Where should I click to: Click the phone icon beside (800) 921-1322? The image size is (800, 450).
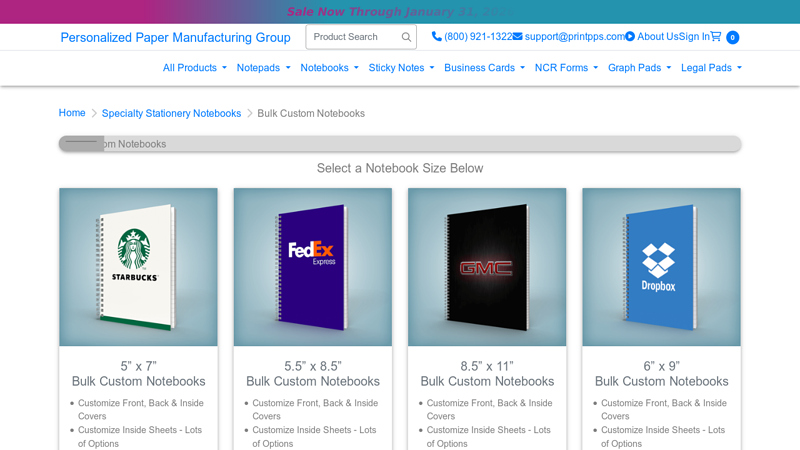[436, 36]
